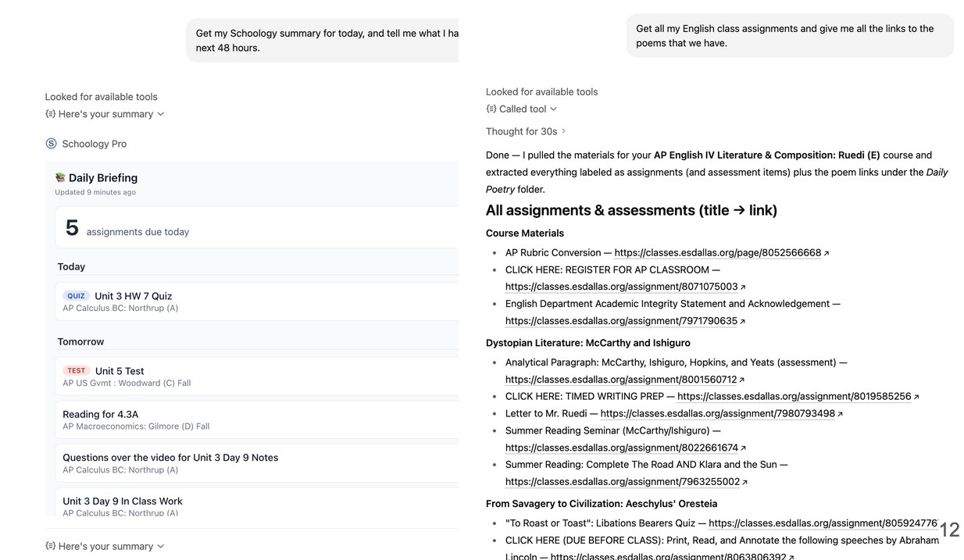Click external-link arrow after assignment/7980793498 URL

pos(841,415)
